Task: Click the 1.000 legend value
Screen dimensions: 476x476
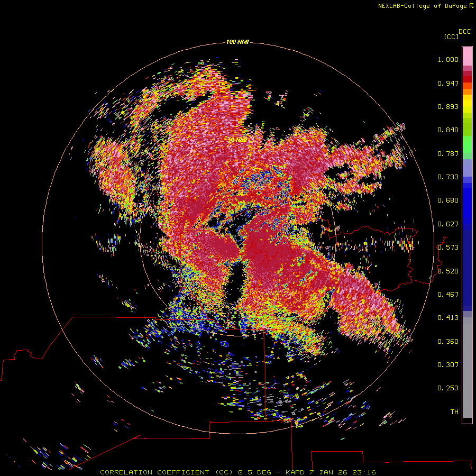Action: coord(448,59)
